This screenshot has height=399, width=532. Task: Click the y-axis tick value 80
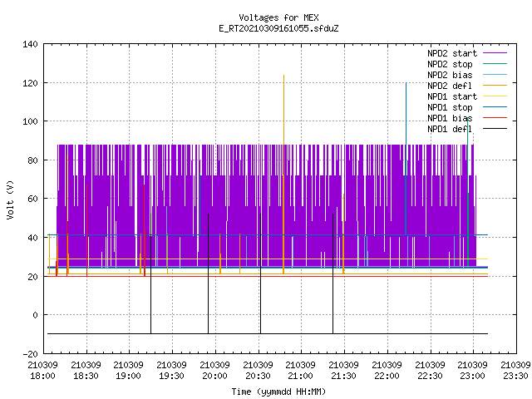pos(32,160)
